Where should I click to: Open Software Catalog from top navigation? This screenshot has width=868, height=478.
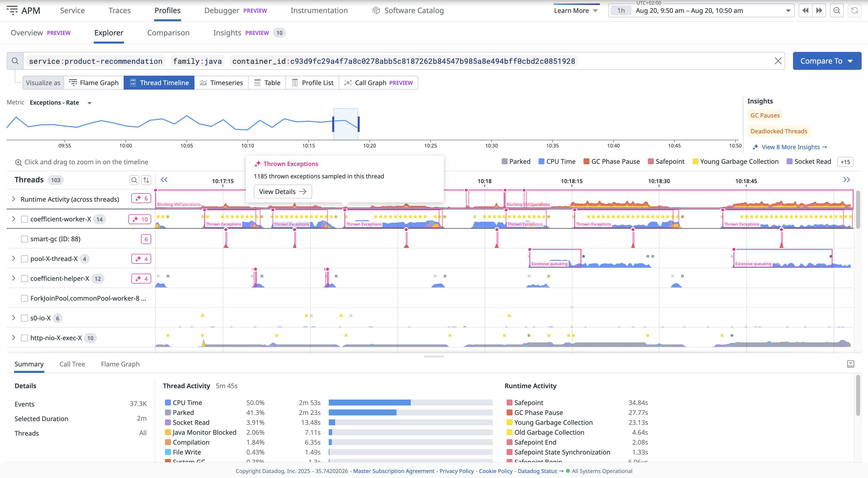(x=408, y=10)
